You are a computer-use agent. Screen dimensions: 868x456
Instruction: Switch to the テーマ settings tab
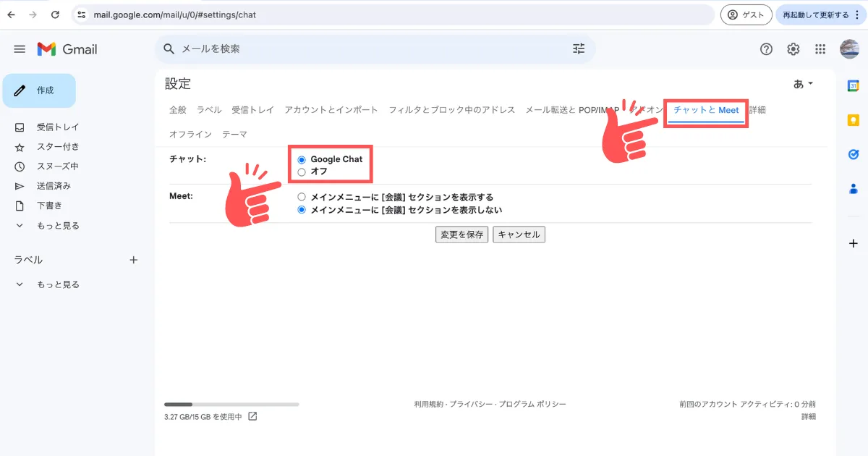pyautogui.click(x=234, y=135)
